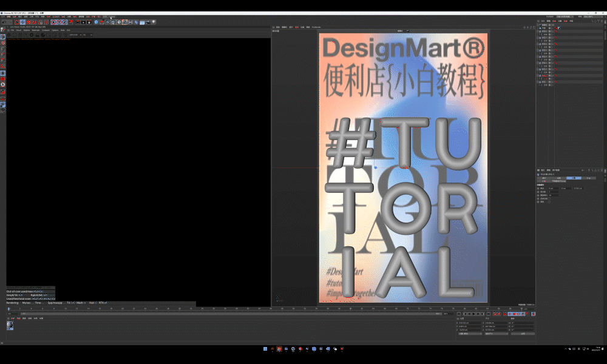Switch to highlighted Object tab in Attributes

coord(574,178)
